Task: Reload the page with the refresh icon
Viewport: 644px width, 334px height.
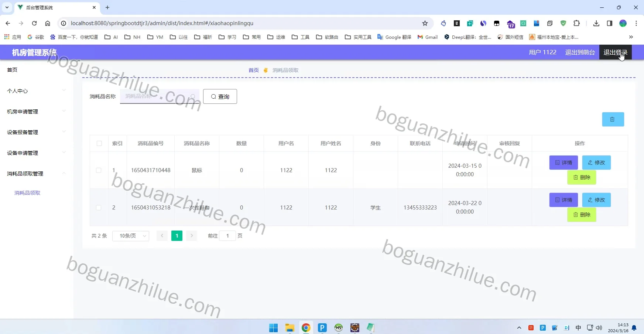Action: pos(34,23)
